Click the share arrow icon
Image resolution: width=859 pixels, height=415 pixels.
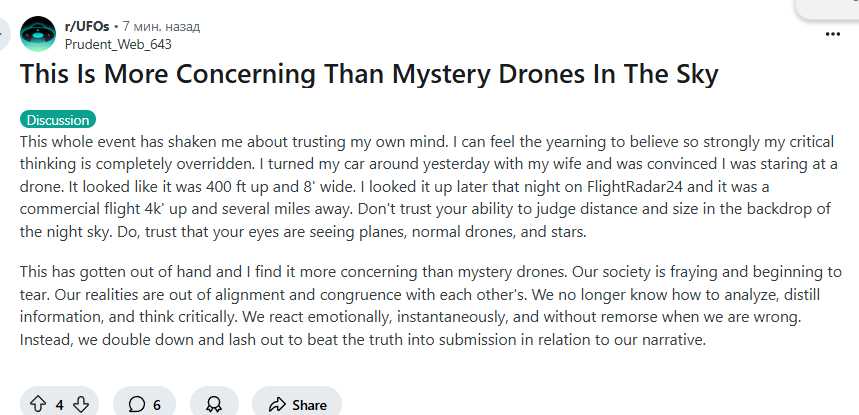coord(277,405)
